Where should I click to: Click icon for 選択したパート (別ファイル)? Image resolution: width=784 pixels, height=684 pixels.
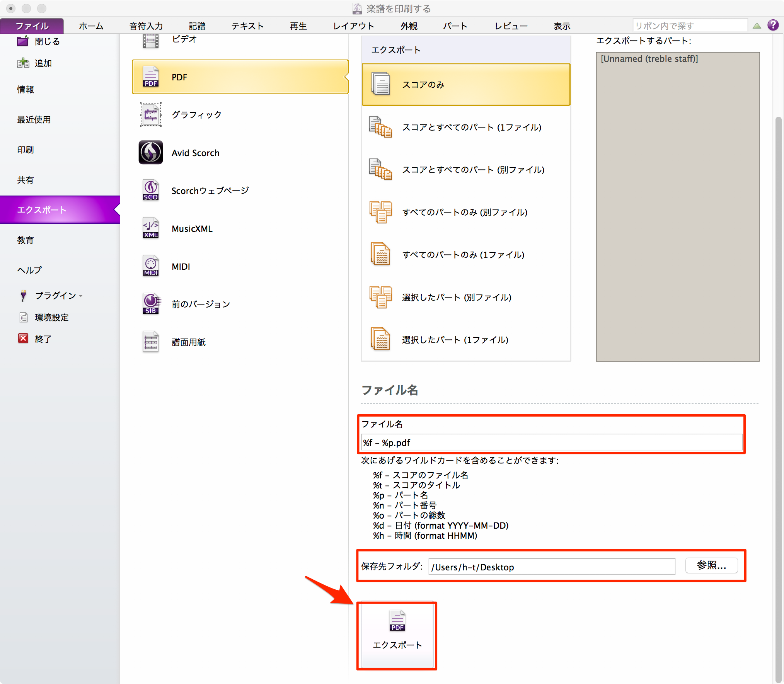click(381, 297)
